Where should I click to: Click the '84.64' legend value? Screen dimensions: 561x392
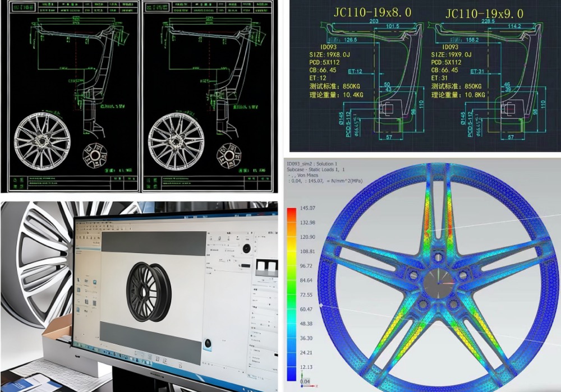[x=306, y=280]
